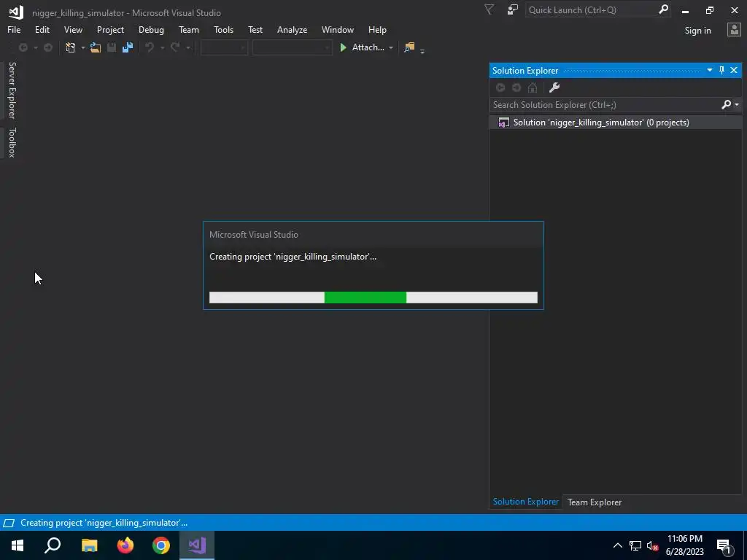Click the Navigate Backward toolbar icon
Image resolution: width=747 pixels, height=560 pixels.
click(x=23, y=47)
